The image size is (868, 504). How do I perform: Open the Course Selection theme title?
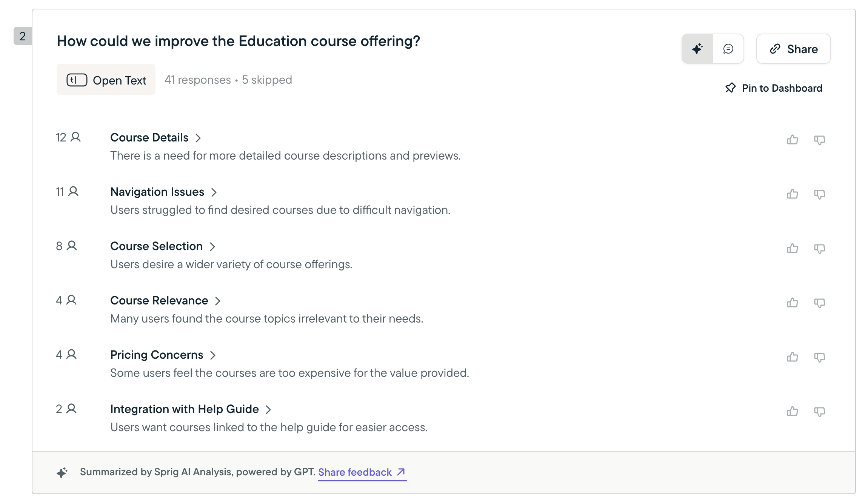[156, 246]
